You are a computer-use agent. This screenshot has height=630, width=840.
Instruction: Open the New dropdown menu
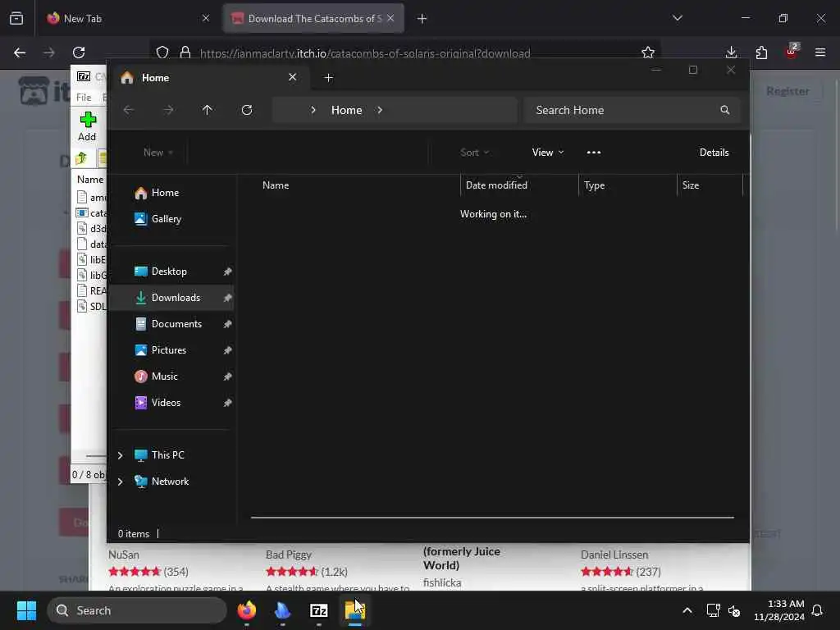pyautogui.click(x=158, y=152)
